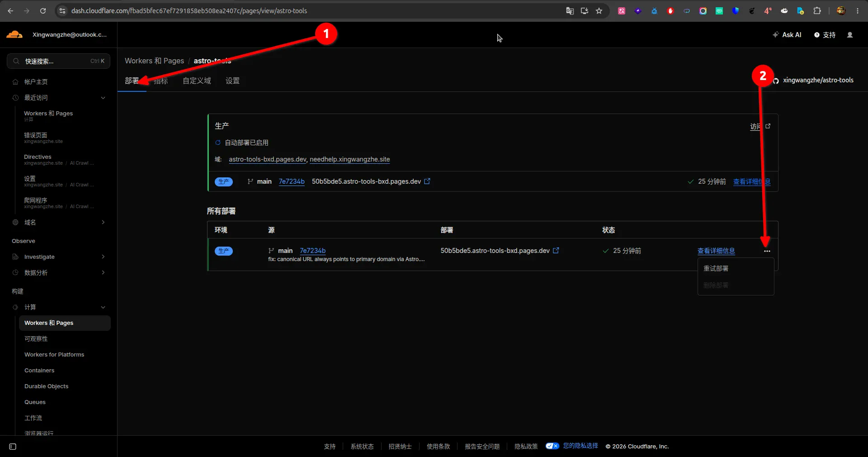Switch to the 指标 tab

(x=161, y=81)
